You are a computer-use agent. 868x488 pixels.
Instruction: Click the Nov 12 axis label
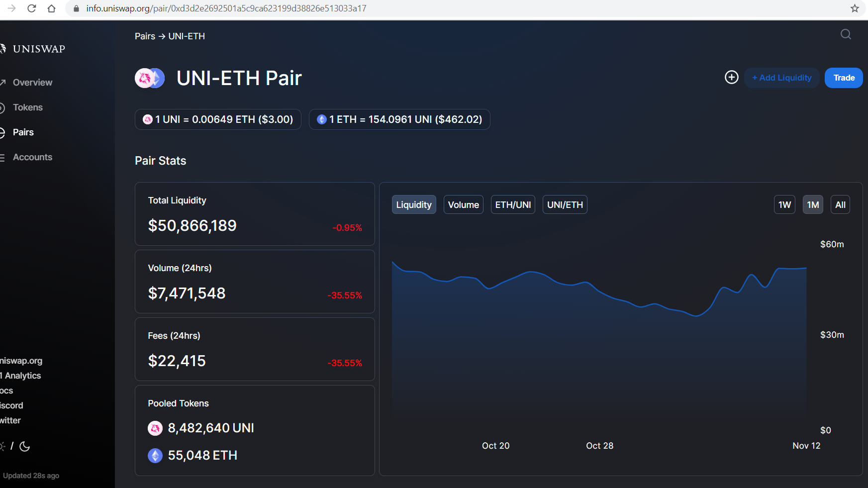tap(806, 446)
